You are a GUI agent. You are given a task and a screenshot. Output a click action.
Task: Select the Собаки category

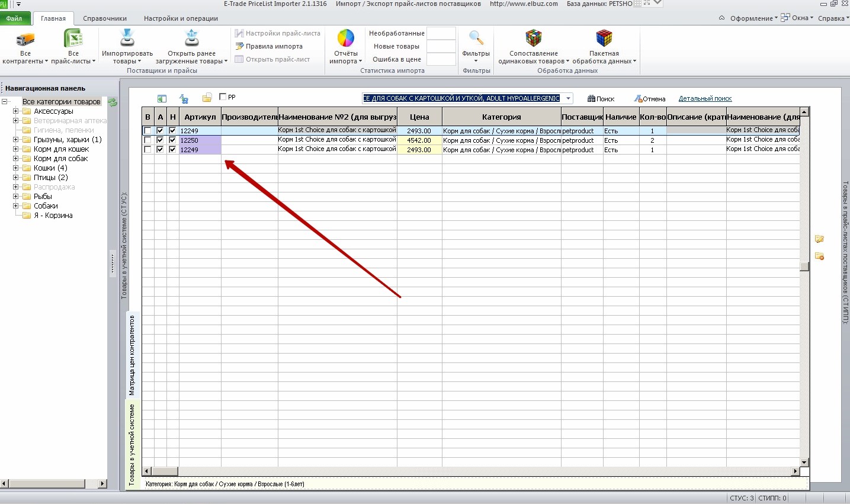click(46, 206)
